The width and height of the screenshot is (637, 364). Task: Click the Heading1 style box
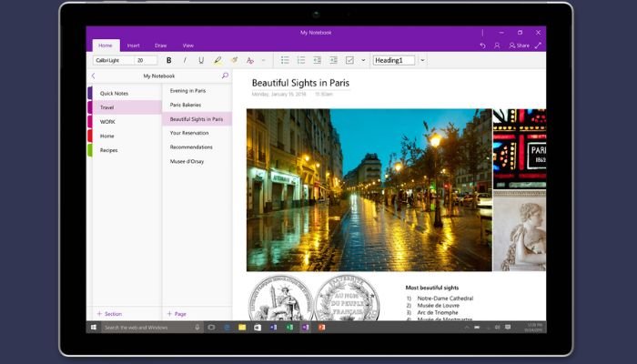(394, 60)
